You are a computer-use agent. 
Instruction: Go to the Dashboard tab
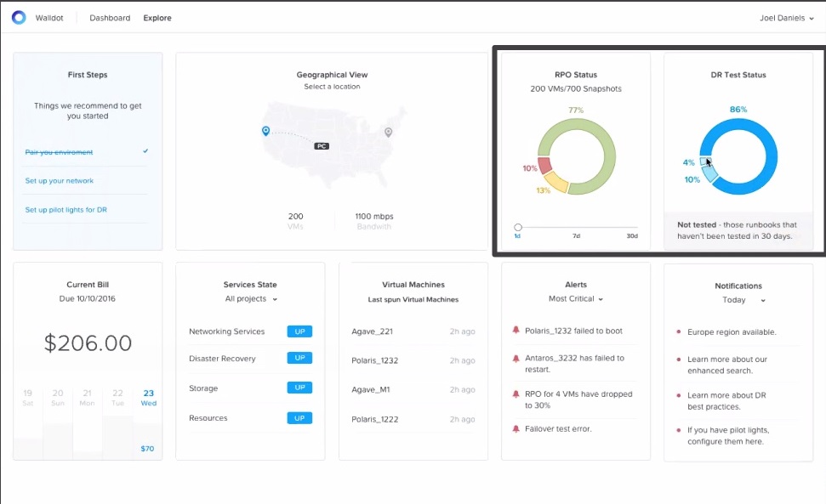pos(110,18)
